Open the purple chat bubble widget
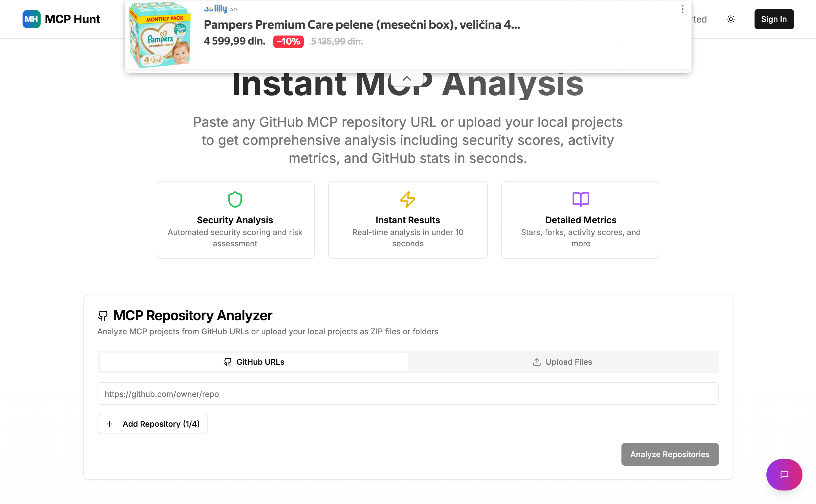Screen dimensions: 816x504 784,474
